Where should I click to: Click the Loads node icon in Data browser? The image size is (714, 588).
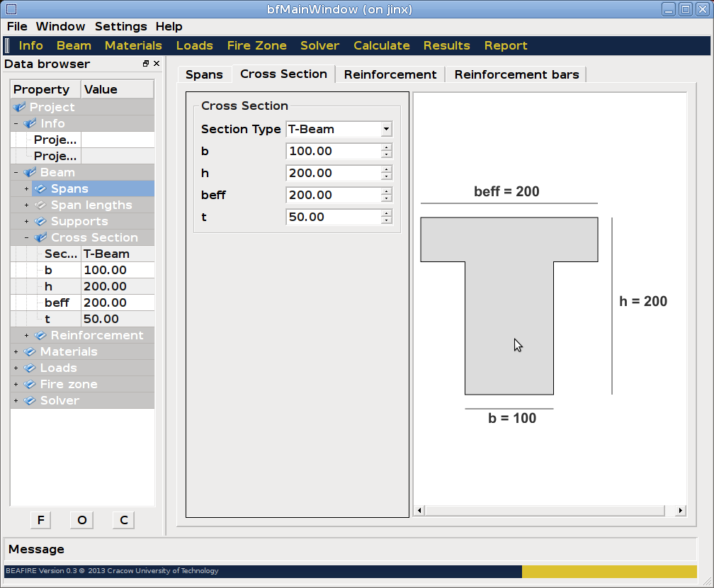[x=30, y=368]
